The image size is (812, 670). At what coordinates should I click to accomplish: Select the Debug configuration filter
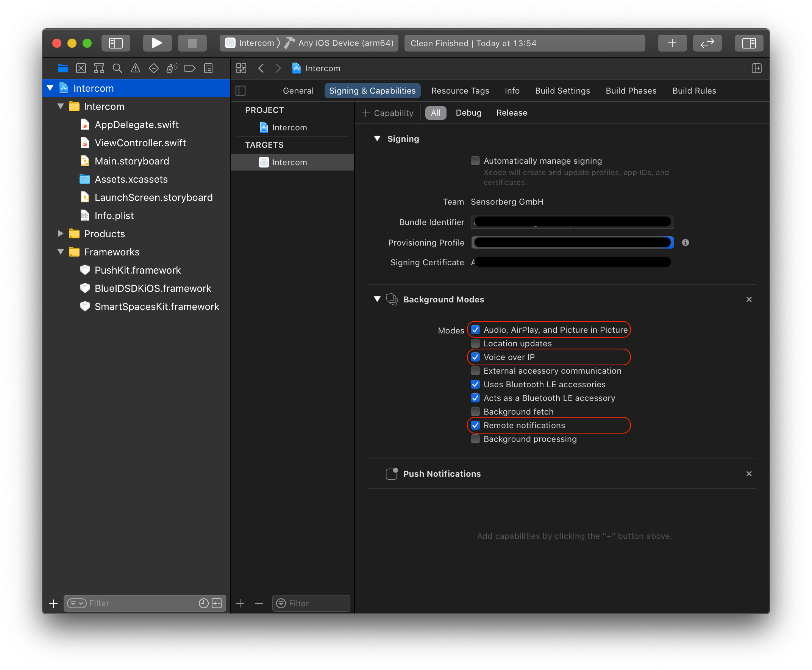tap(469, 113)
